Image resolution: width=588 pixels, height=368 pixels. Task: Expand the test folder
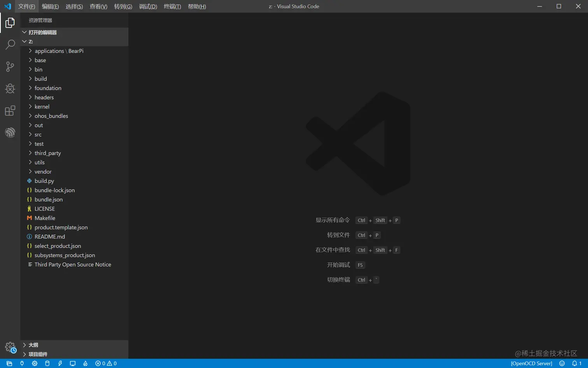point(74,144)
